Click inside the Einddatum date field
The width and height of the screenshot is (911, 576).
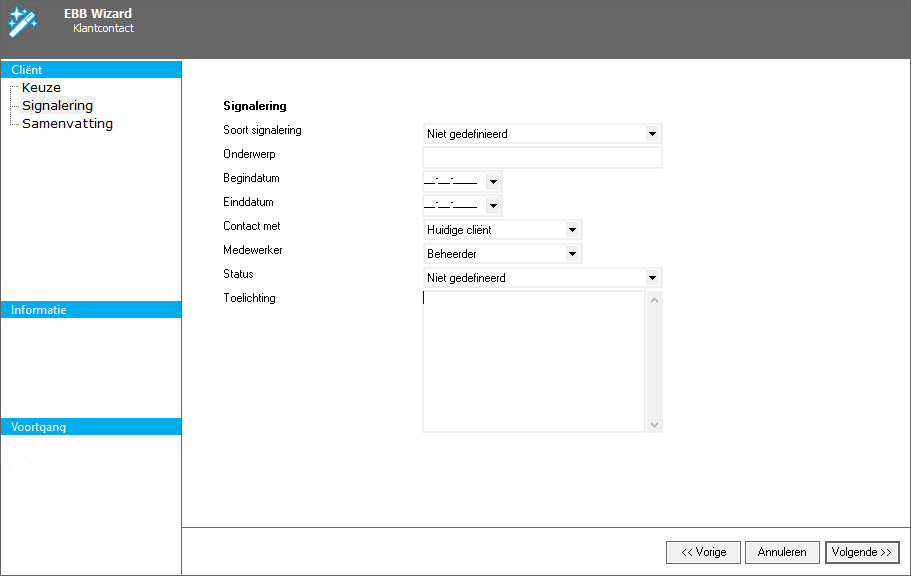coord(452,206)
